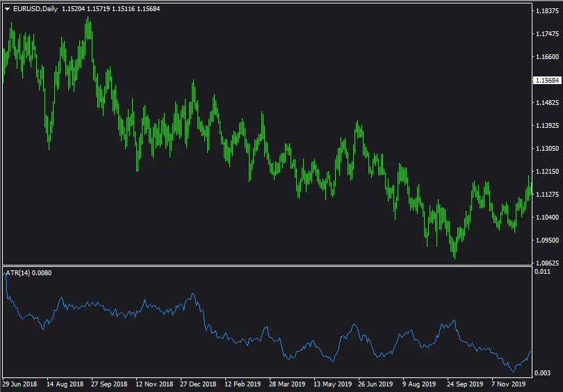Viewport: 563px width, 392px height.
Task: Click the 1.16600 price scale value
Action: point(547,57)
